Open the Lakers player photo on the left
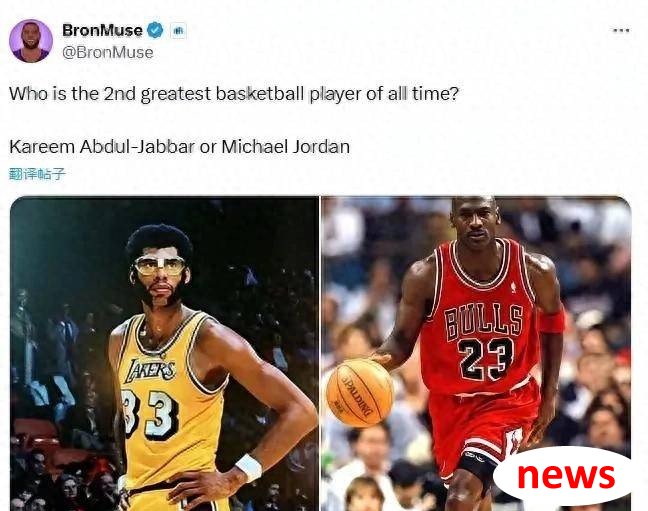Screen dimensions: 648x511 click(x=164, y=354)
